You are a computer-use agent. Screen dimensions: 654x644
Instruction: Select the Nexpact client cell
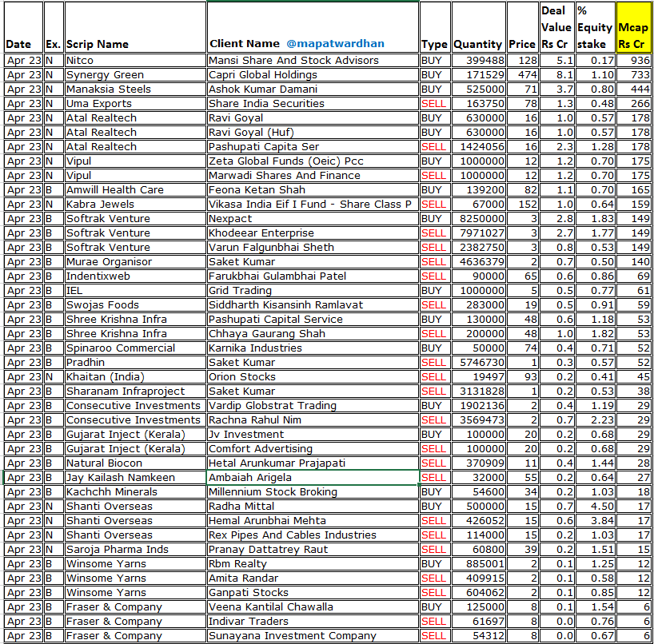pos(313,219)
